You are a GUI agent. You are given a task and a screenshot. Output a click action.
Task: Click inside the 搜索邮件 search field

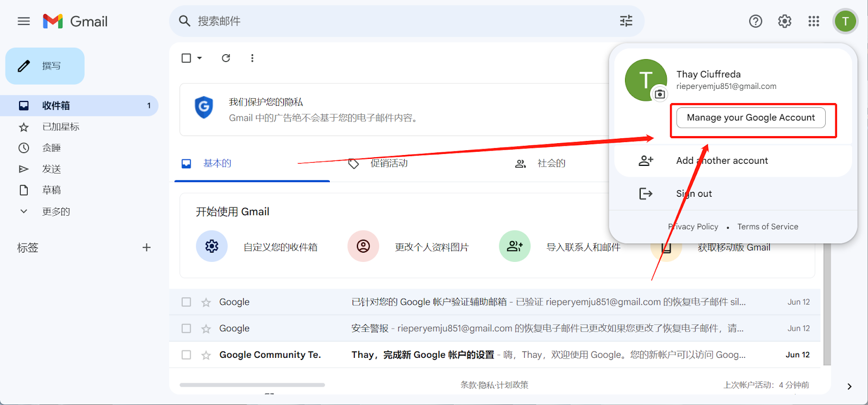point(407,21)
